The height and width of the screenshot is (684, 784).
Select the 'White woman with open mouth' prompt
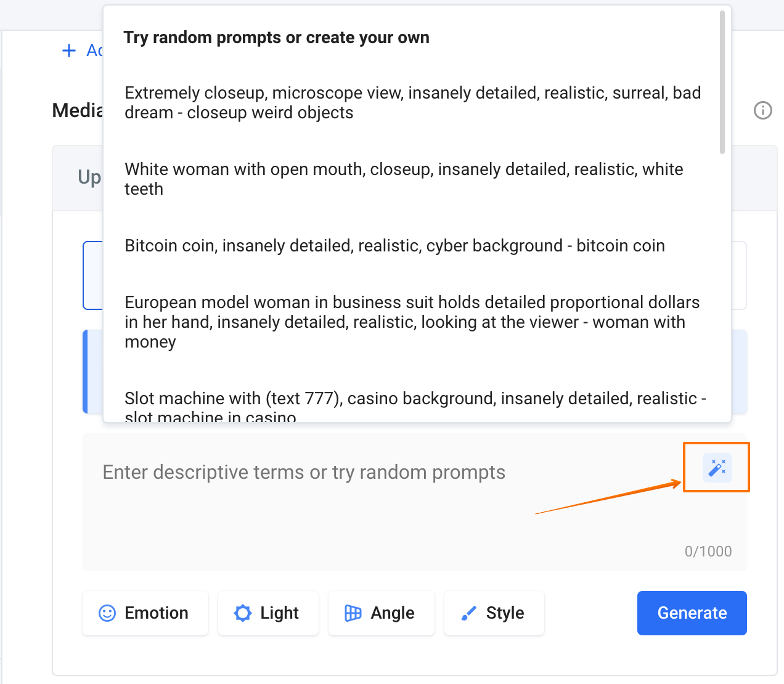point(404,179)
